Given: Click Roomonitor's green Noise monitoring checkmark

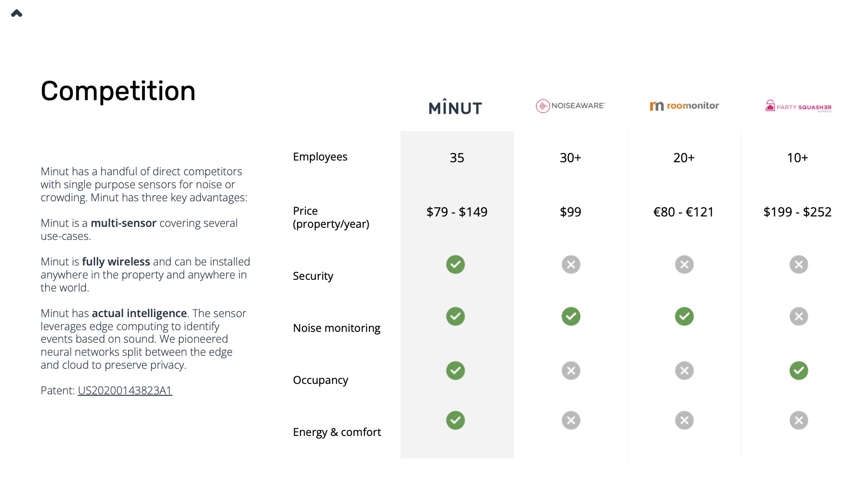Looking at the screenshot, I should tap(684, 317).
